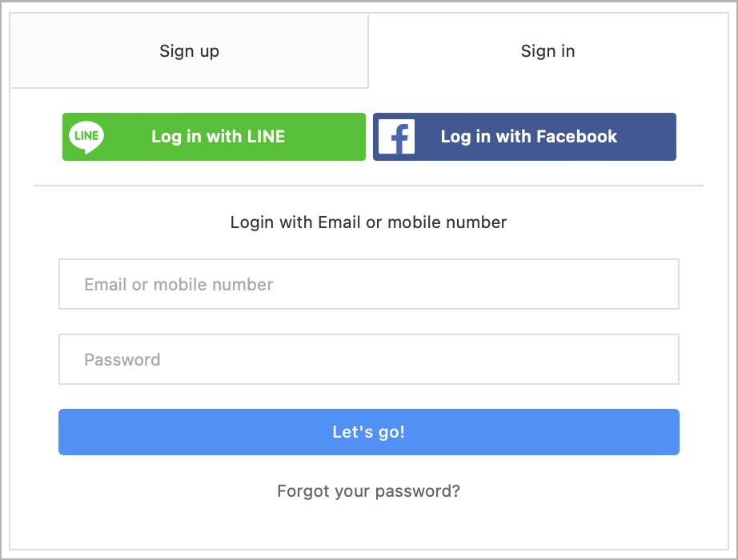This screenshot has height=560, width=738.
Task: Click the 'Log in with Facebook' text label
Action: coord(528,137)
